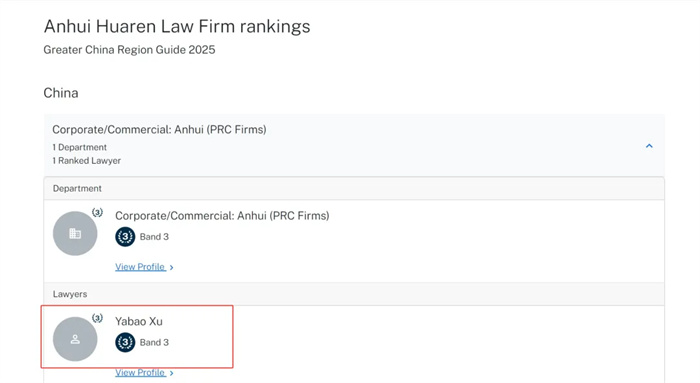Click the 1 Department count text
Image resolution: width=700 pixels, height=383 pixels.
click(x=79, y=147)
